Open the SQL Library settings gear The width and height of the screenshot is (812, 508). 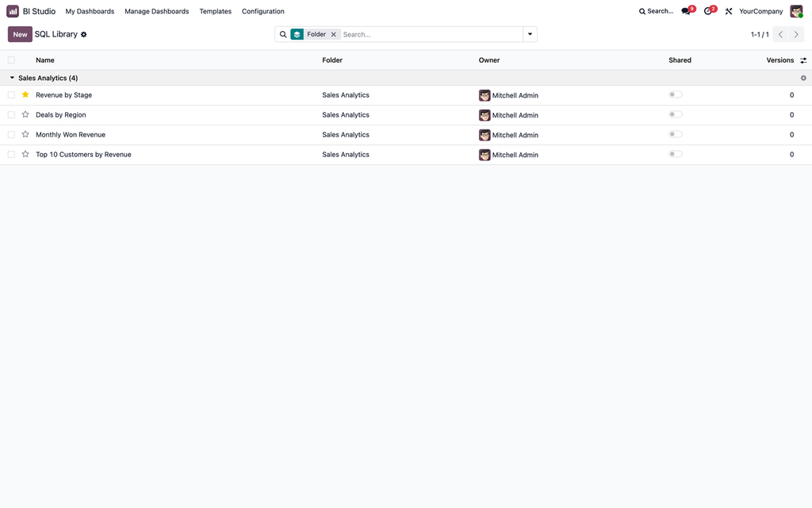click(x=84, y=35)
